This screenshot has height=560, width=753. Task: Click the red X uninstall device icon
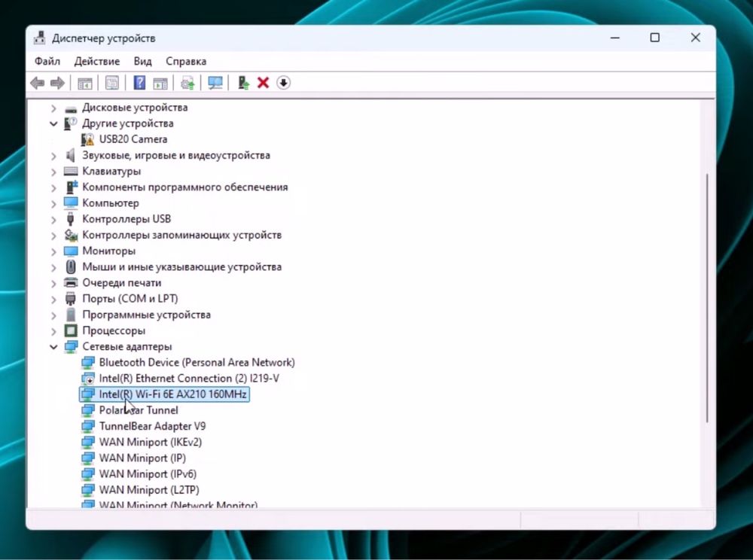[x=263, y=83]
